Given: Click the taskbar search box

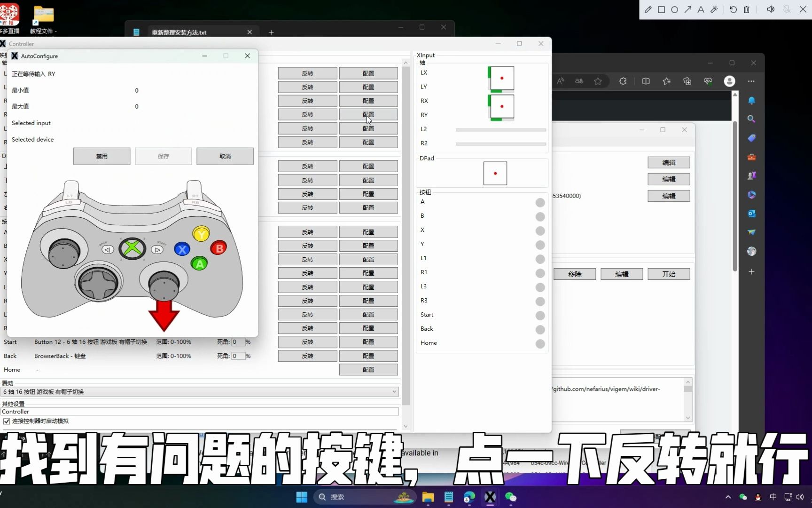Looking at the screenshot, I should pyautogui.click(x=364, y=497).
